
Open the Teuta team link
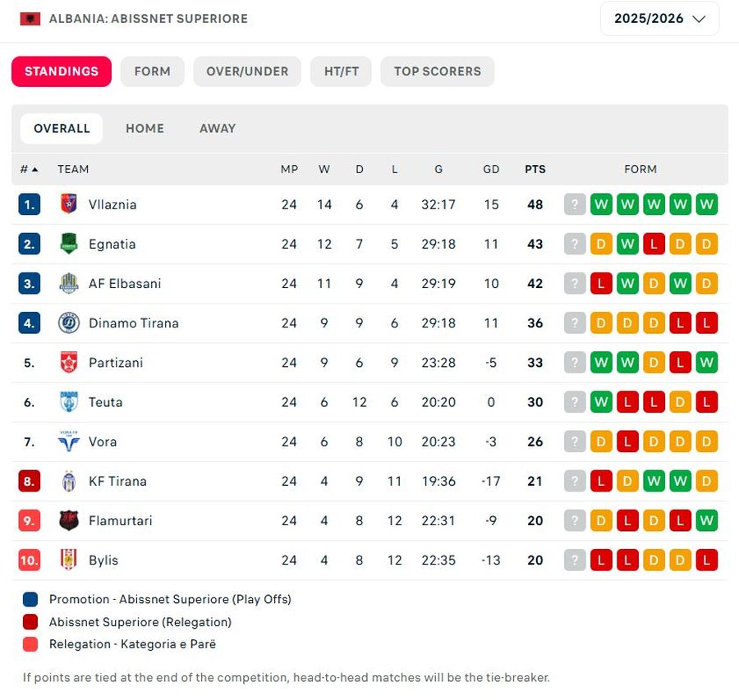click(x=105, y=402)
